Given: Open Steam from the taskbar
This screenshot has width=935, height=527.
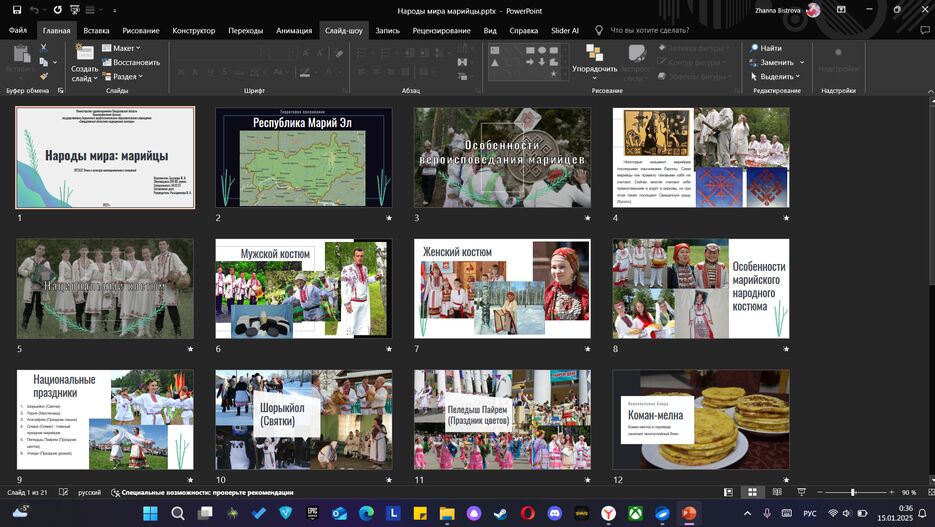Looking at the screenshot, I should tap(500, 513).
